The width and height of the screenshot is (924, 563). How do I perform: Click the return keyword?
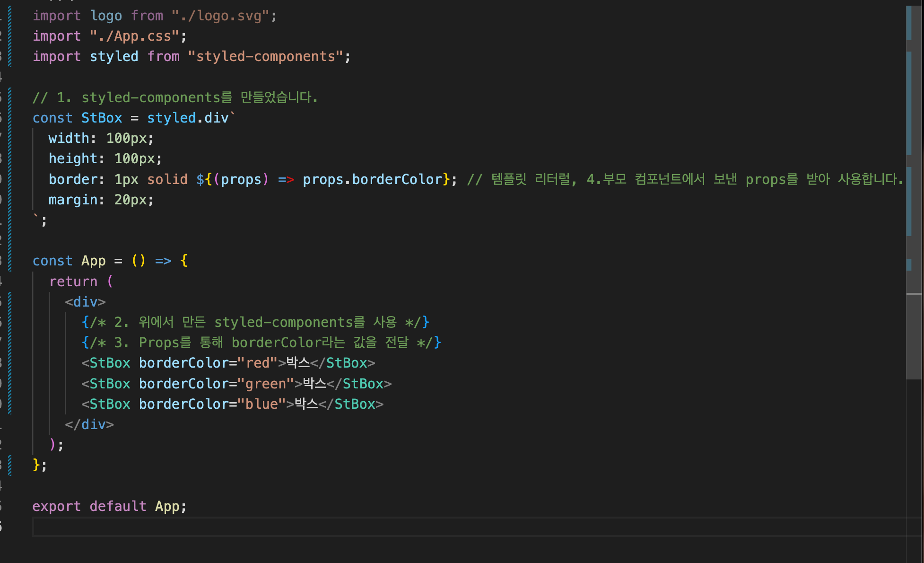(x=73, y=282)
